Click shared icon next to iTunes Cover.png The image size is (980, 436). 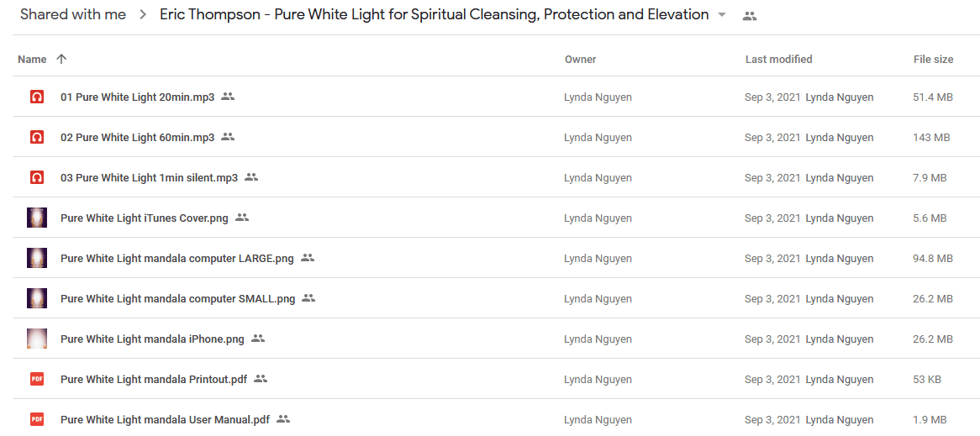[243, 218]
